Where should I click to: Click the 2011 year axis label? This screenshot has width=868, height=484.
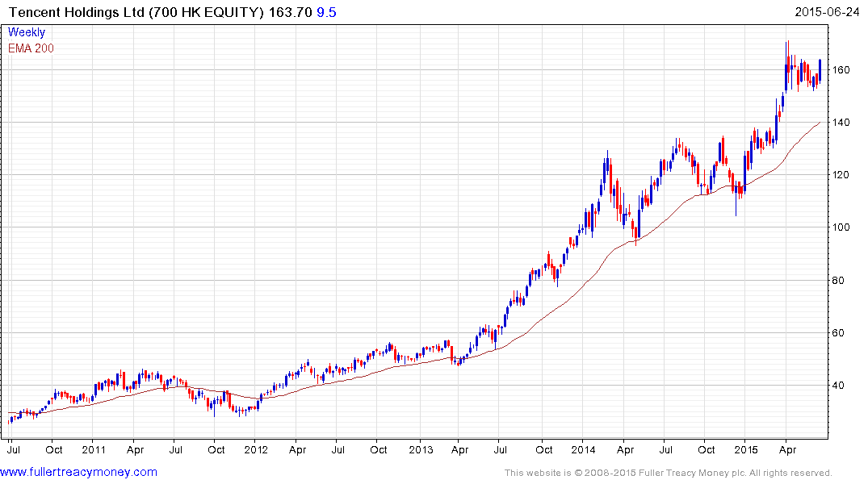click(x=94, y=449)
